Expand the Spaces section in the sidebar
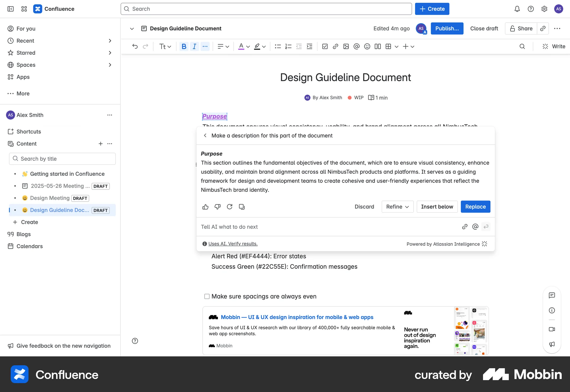 (x=110, y=65)
